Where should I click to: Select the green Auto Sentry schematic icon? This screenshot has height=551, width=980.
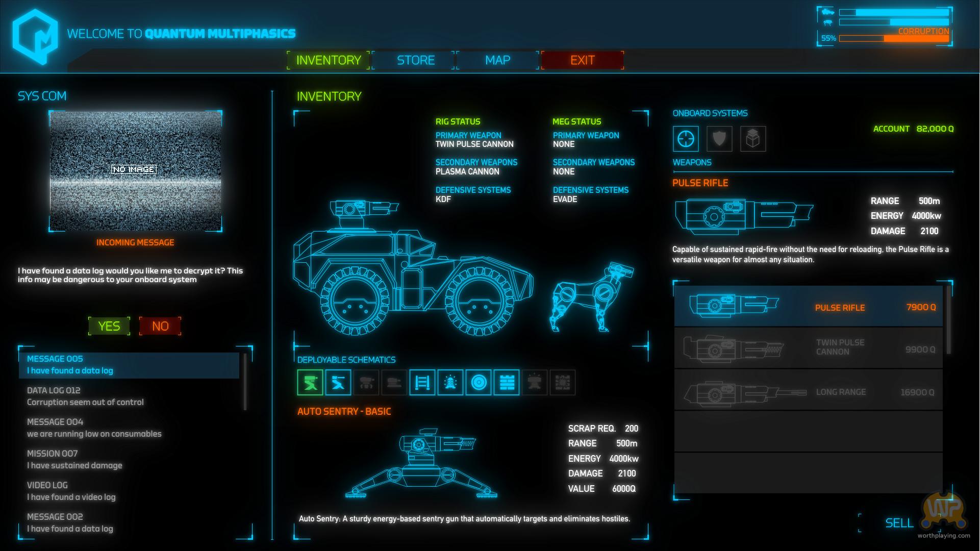(x=310, y=383)
